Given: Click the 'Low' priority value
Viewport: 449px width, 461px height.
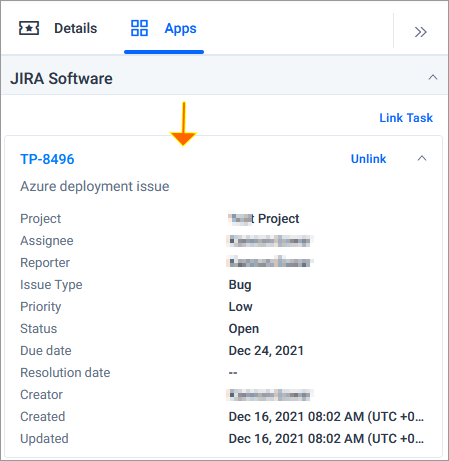Looking at the screenshot, I should [240, 307].
